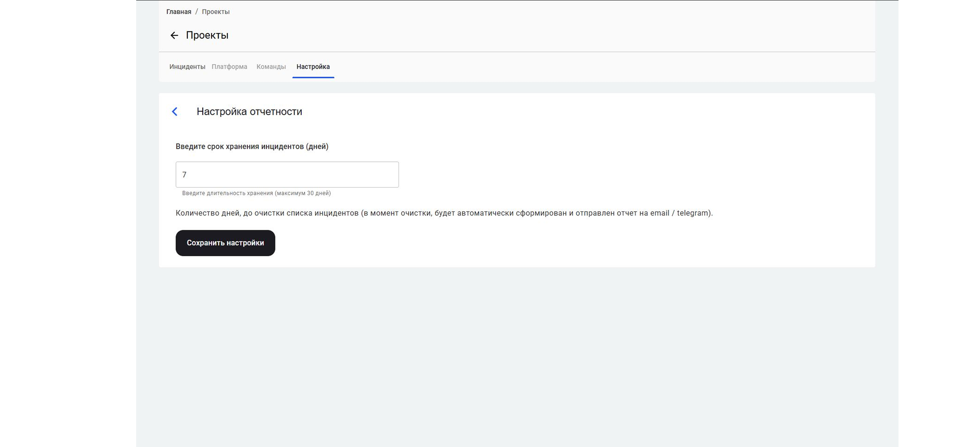Viewport: 980px width, 447px height.
Task: Click the active Настройка tab
Action: pos(313,67)
